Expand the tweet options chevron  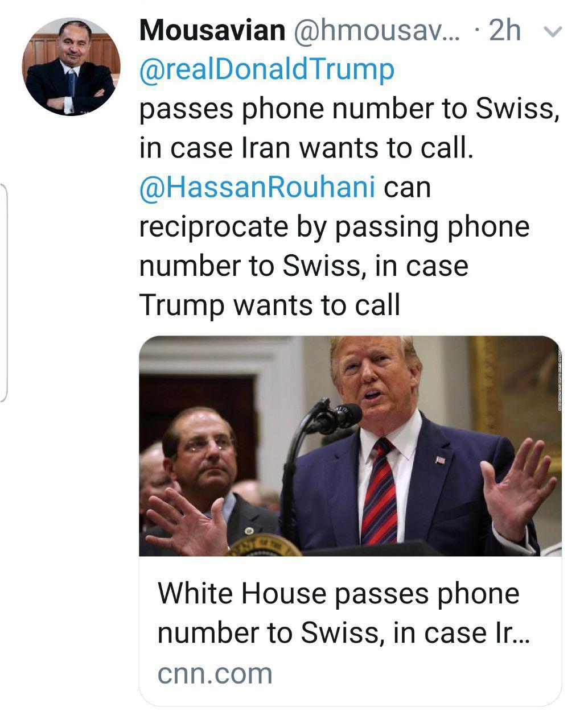(x=553, y=32)
